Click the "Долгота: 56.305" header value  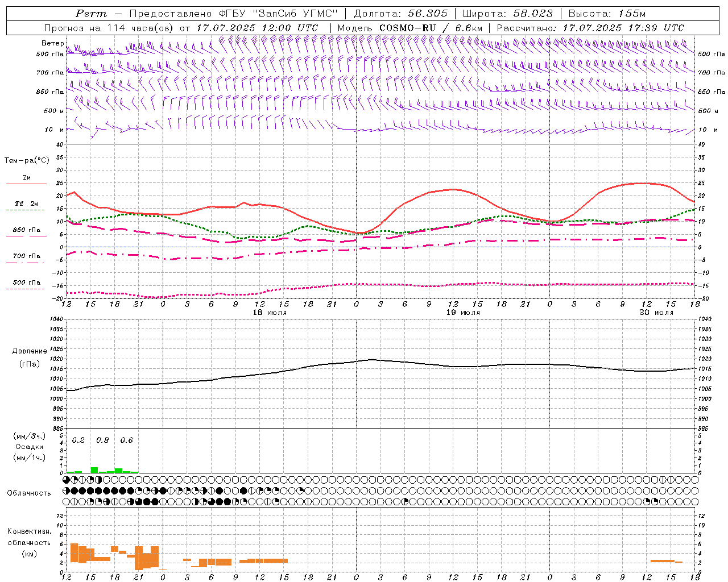tap(400, 14)
